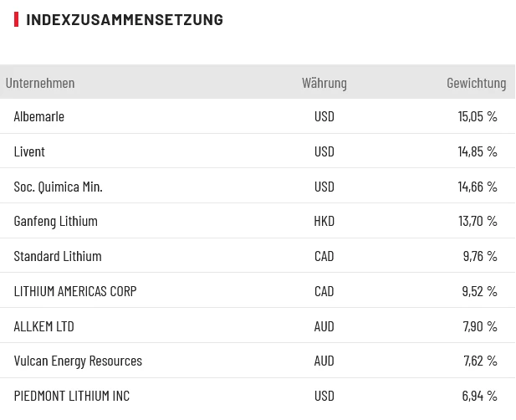Select Soc. Quimica Min. row

click(58, 187)
